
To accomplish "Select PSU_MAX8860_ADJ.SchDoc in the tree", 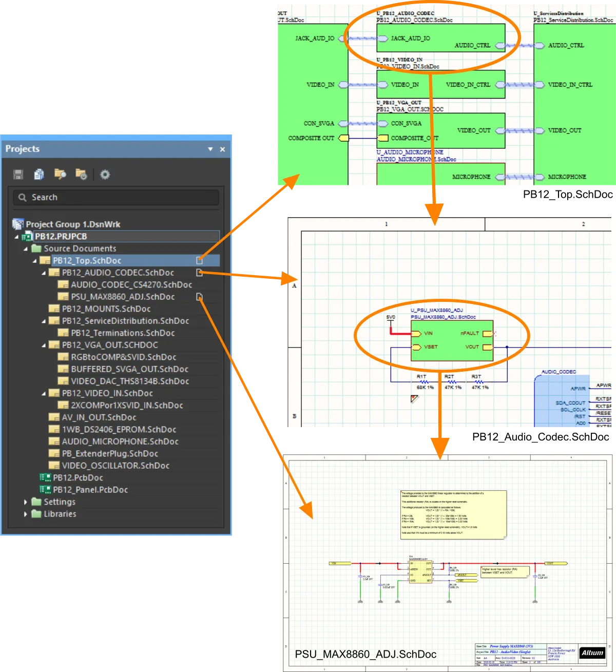I will click(123, 297).
